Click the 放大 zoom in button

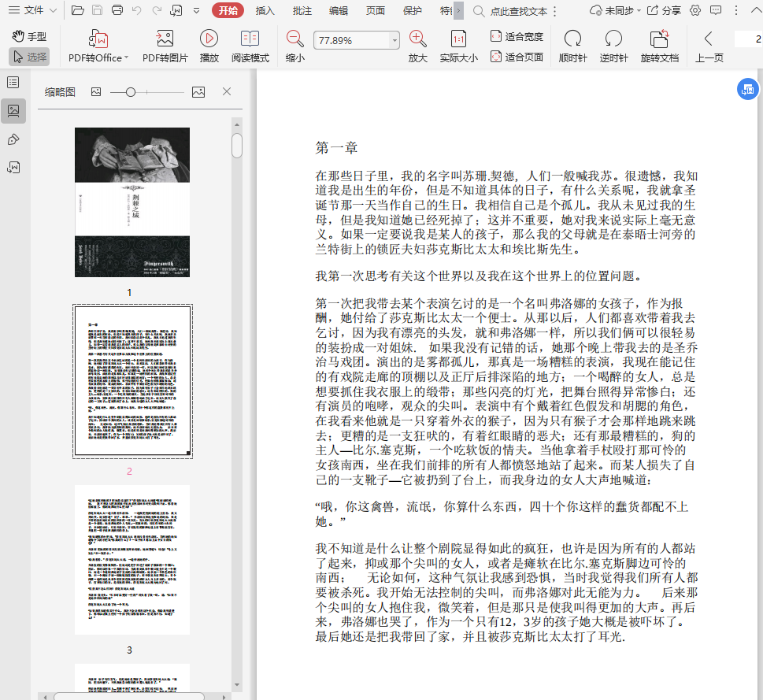(x=417, y=46)
